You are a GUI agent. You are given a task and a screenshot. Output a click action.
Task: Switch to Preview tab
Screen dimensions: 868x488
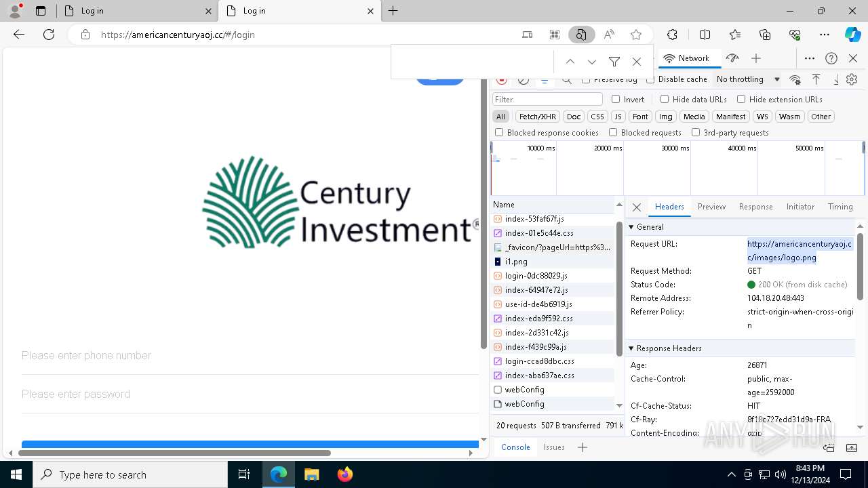(x=711, y=207)
